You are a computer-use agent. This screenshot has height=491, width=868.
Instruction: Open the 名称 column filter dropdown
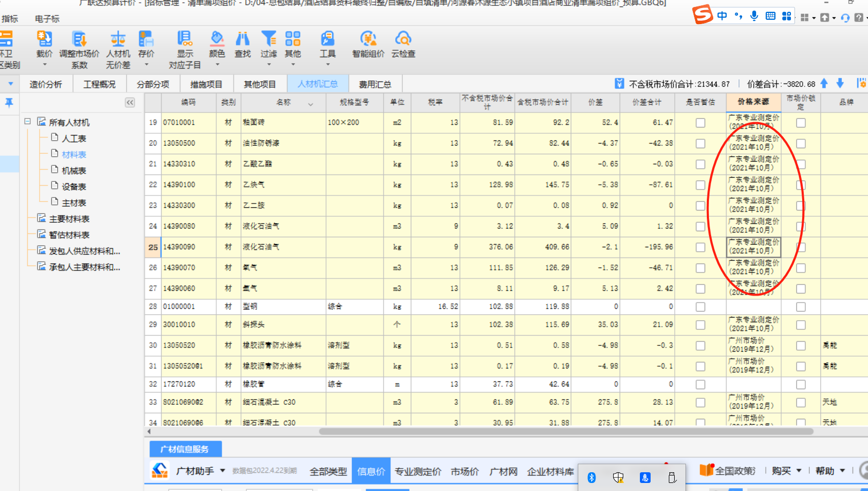point(311,104)
